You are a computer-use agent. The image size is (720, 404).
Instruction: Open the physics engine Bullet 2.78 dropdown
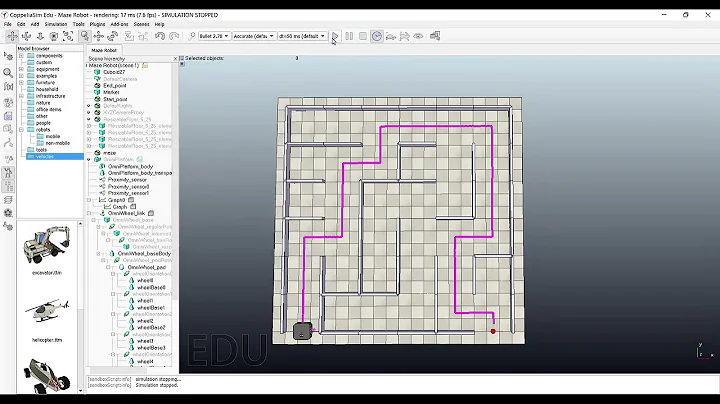coord(214,36)
